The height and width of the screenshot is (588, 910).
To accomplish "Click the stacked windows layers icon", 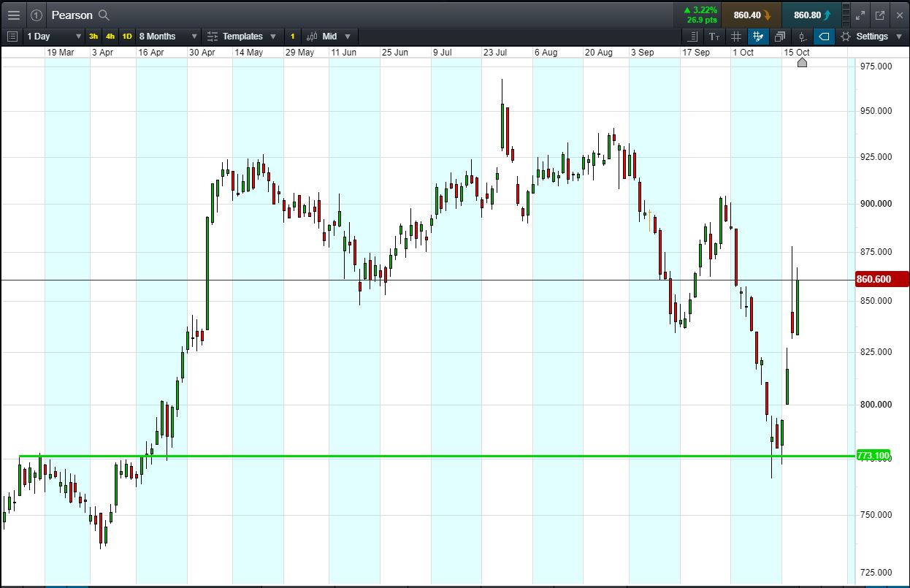I will tap(780, 36).
